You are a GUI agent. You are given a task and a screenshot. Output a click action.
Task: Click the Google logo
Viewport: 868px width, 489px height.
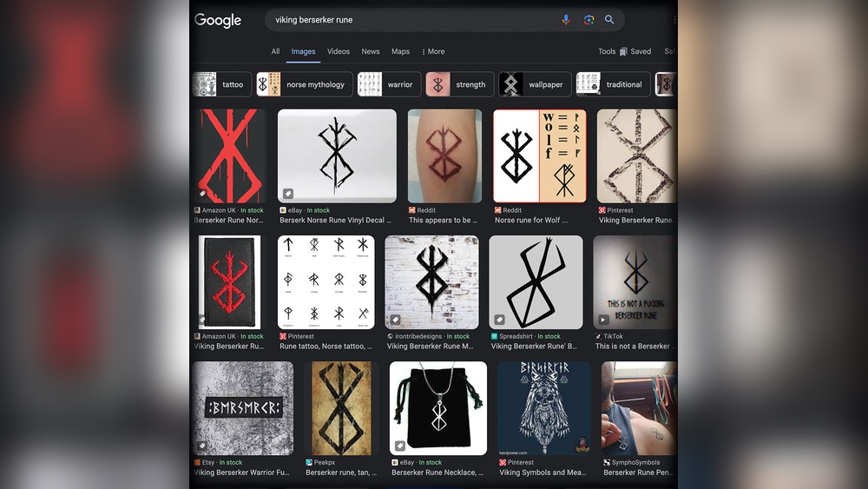tap(218, 20)
